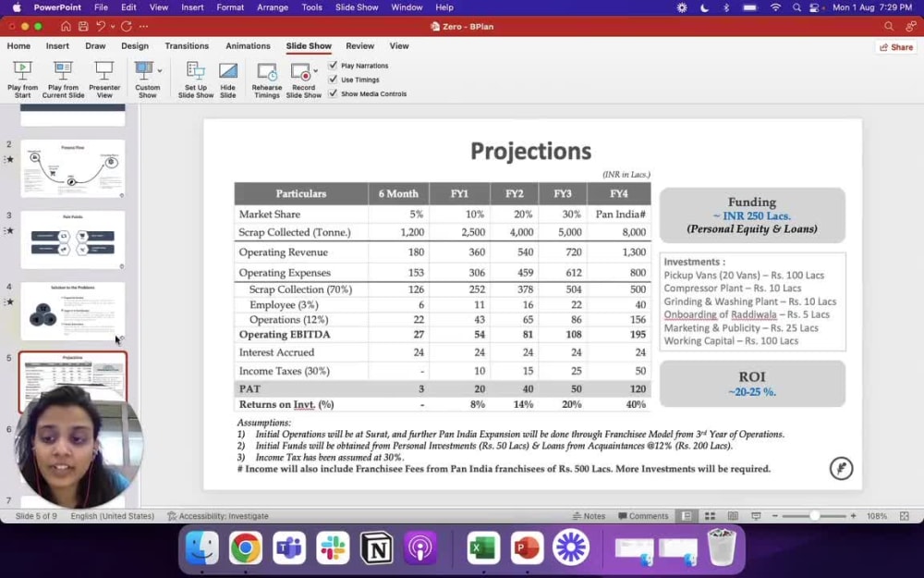Open the Review tab
Viewport: 924px width, 578px height.
pos(360,46)
